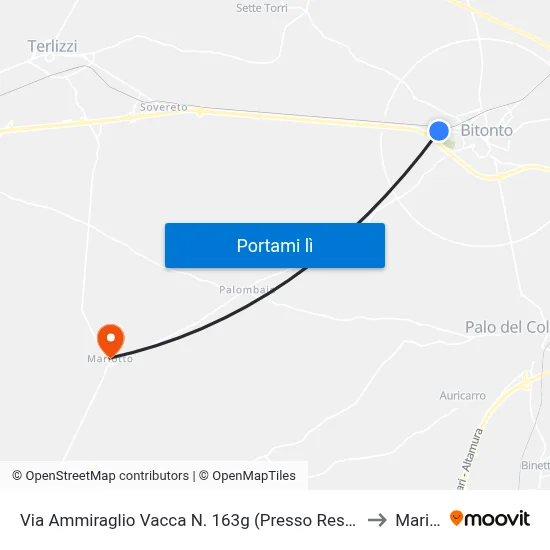Click the Portami lì button

point(275,245)
